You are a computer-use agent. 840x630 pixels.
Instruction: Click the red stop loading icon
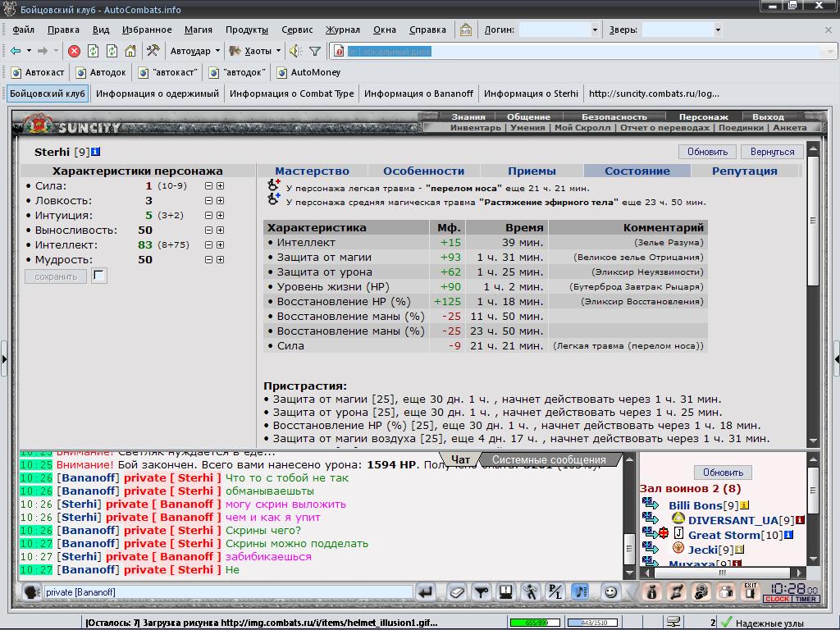(x=75, y=51)
